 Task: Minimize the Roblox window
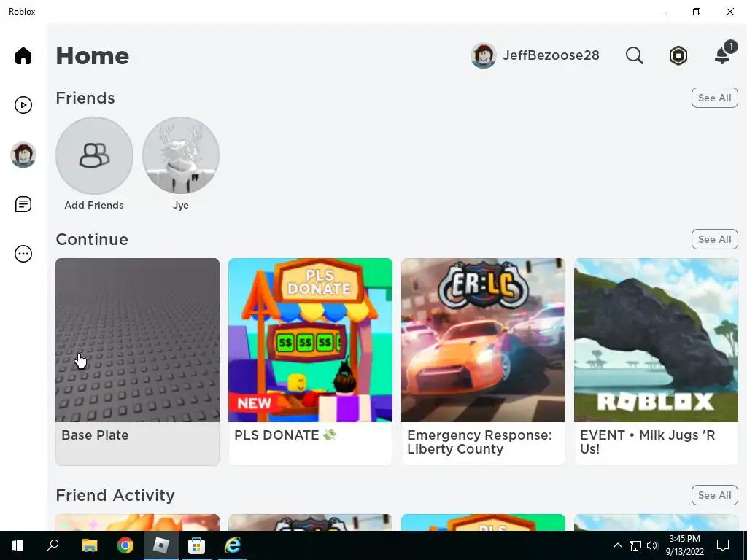(x=662, y=12)
